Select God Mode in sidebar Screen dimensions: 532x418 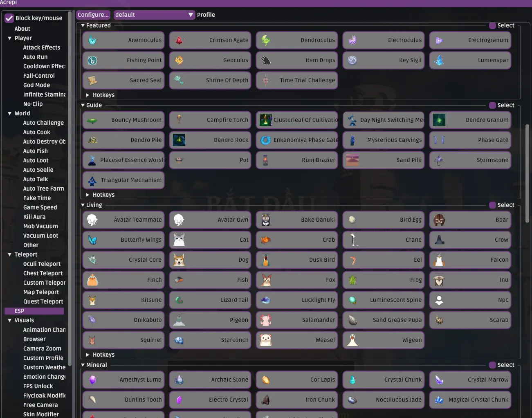click(x=36, y=85)
